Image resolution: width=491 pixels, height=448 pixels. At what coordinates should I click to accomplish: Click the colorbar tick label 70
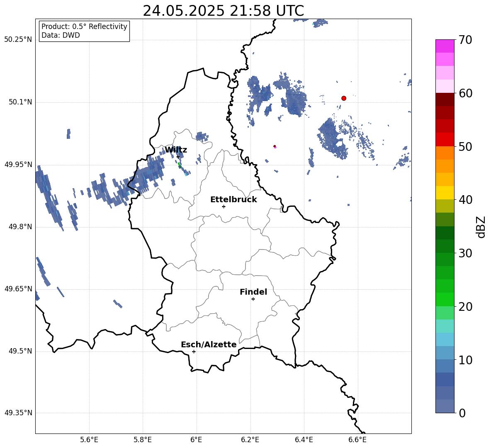coord(465,40)
